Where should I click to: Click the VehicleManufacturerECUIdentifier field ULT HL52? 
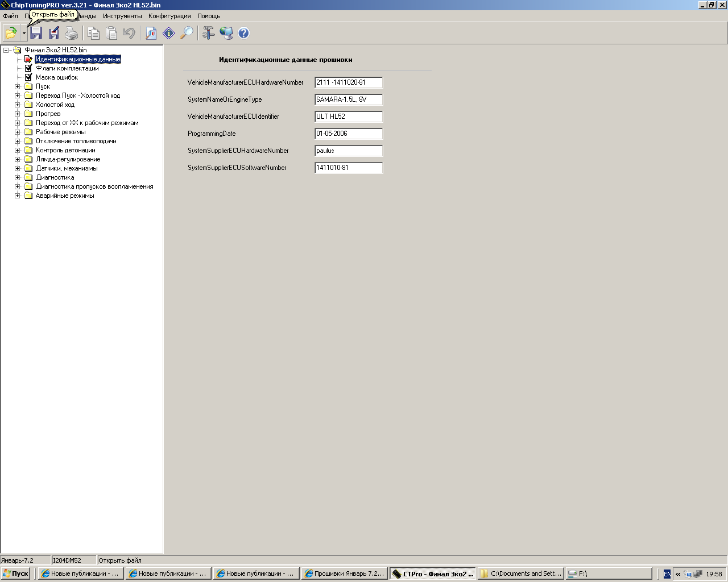(349, 117)
